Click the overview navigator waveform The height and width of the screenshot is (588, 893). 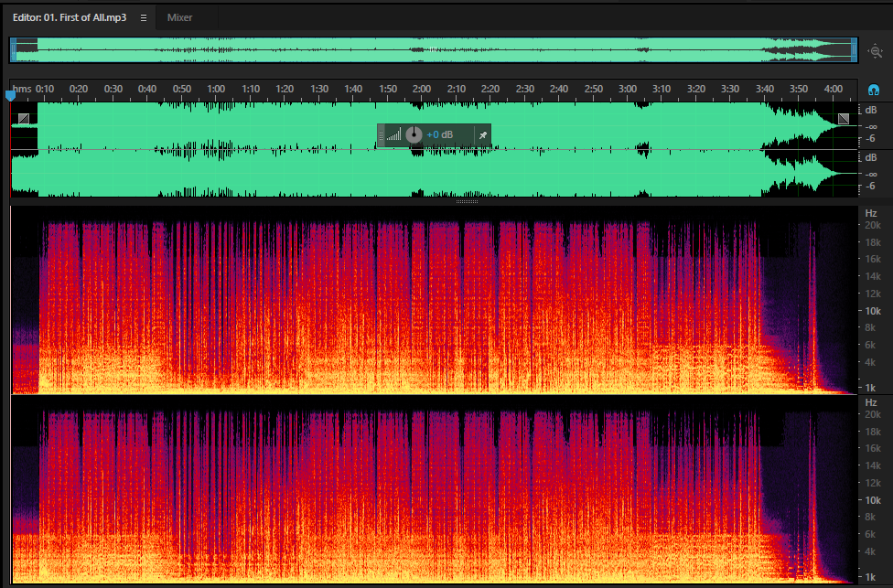(x=434, y=50)
